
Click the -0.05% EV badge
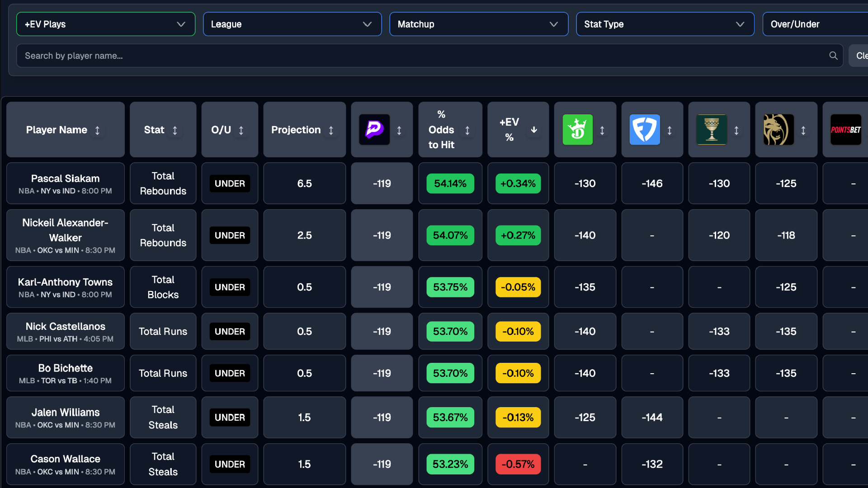coord(518,287)
